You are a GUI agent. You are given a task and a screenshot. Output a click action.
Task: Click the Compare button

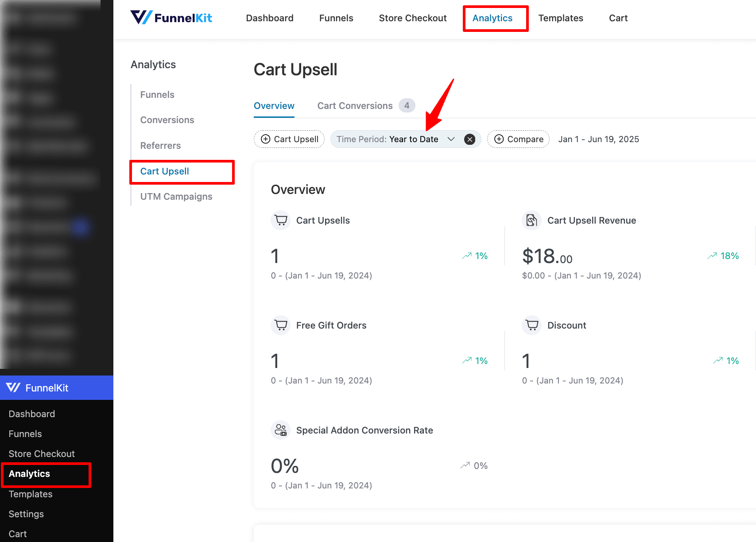[x=518, y=139]
